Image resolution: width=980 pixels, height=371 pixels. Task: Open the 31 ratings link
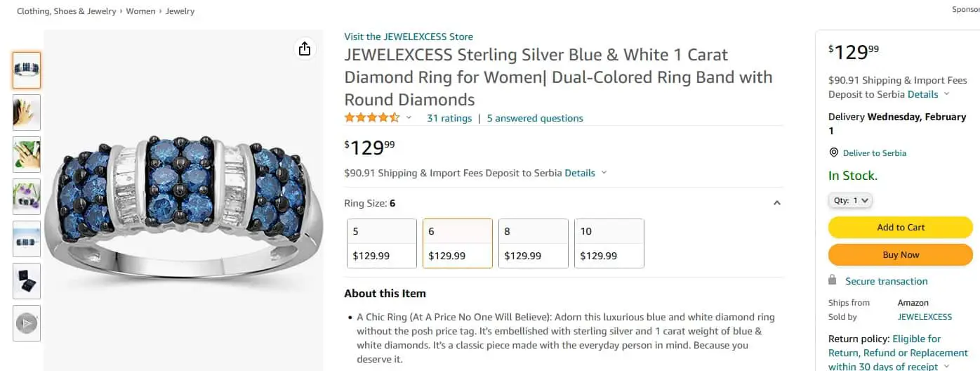[449, 118]
